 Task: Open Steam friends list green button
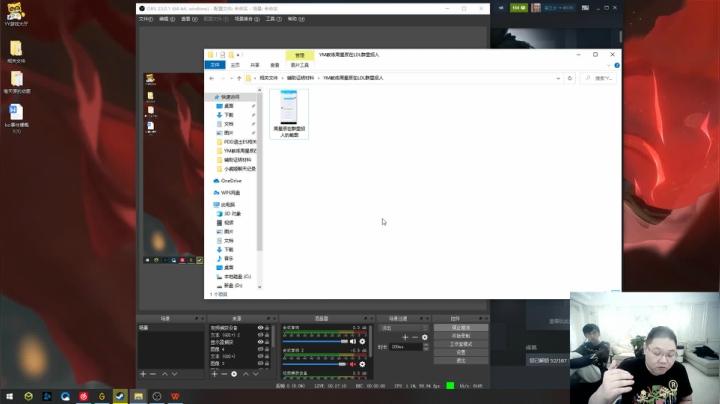[519, 8]
